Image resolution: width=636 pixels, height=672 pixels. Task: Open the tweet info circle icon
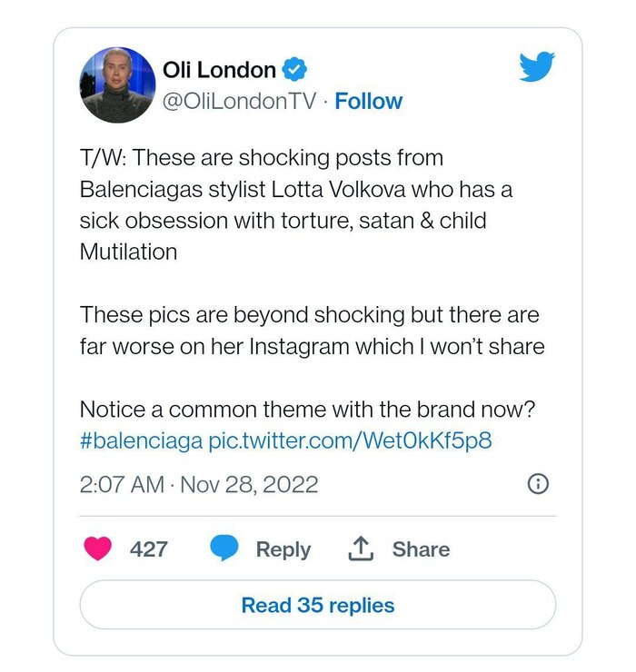click(x=538, y=484)
